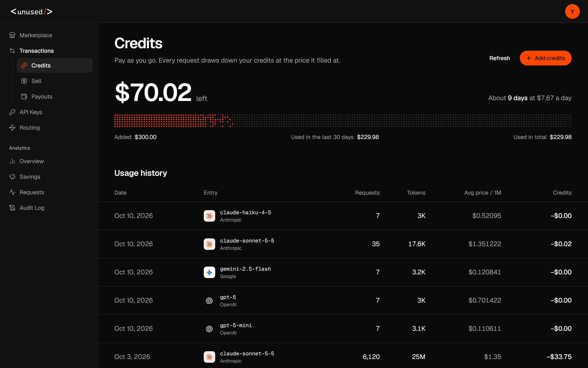The width and height of the screenshot is (588, 368).
Task: Go to the unused logo home link
Action: click(x=32, y=11)
